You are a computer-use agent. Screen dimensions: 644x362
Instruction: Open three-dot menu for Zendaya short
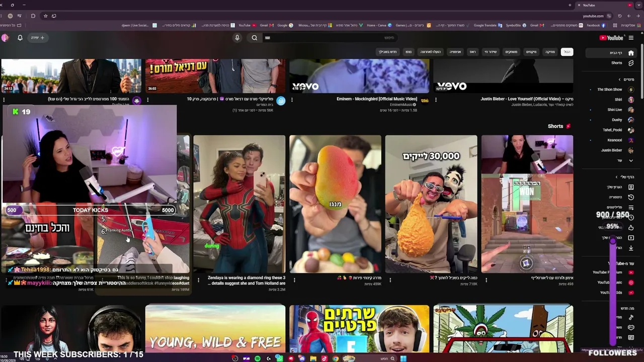tap(198, 280)
